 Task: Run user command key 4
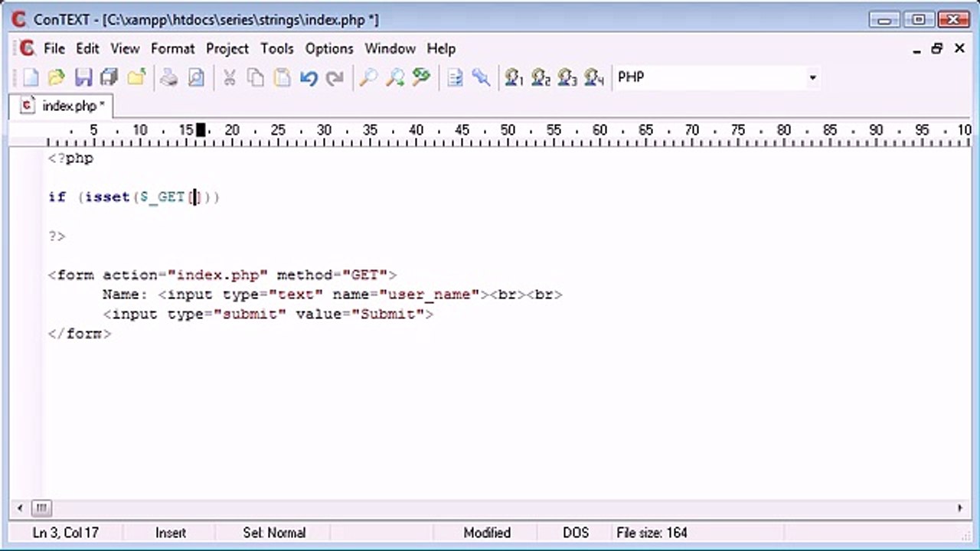pos(594,77)
